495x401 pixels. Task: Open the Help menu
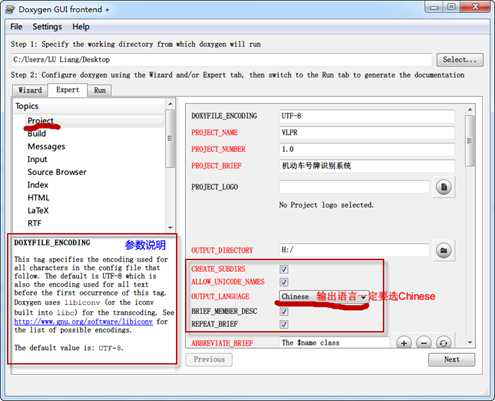coord(81,27)
